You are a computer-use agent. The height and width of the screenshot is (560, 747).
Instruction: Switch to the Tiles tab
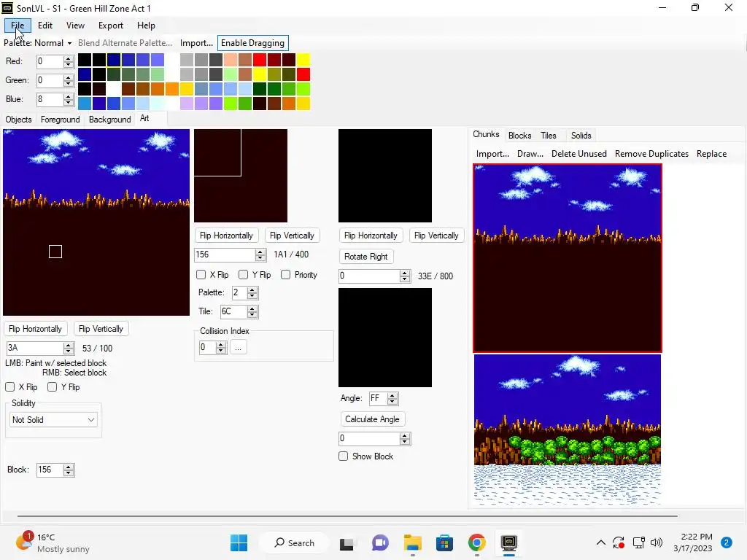click(x=548, y=135)
